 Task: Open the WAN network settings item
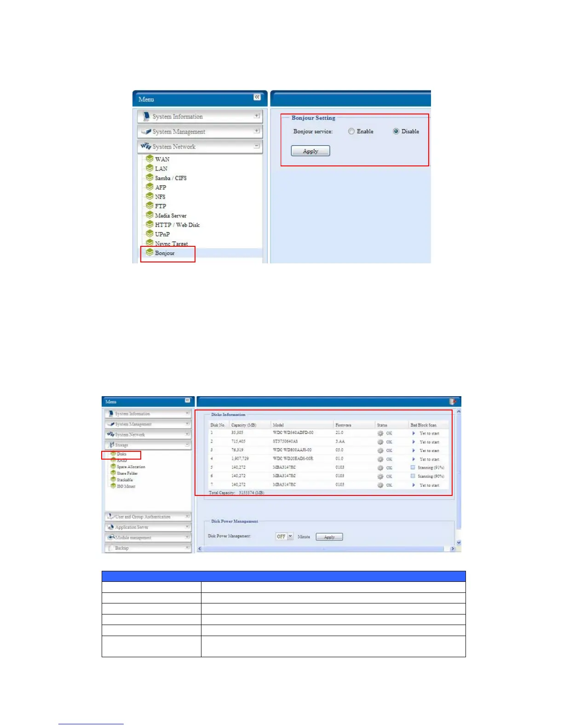pos(162,159)
